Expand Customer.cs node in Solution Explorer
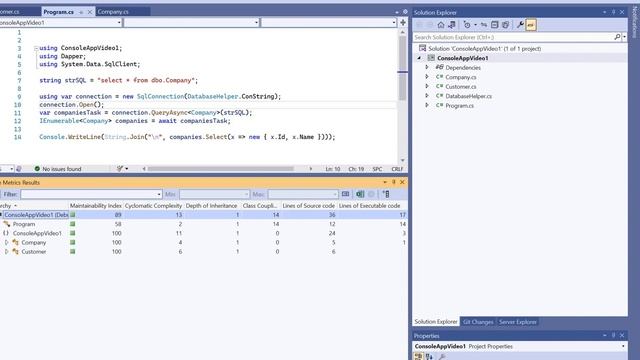The width and height of the screenshot is (640, 360). tap(427, 86)
